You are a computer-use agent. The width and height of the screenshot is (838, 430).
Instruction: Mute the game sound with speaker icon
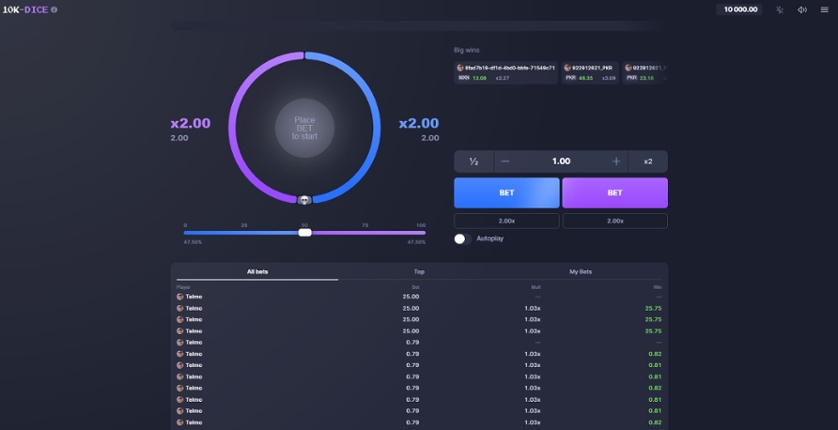tap(802, 10)
